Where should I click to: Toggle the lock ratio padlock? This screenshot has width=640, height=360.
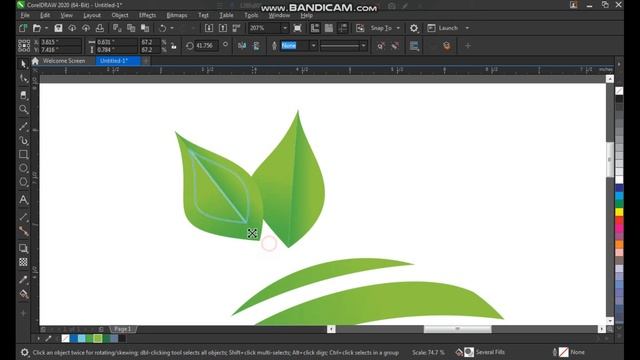tap(173, 45)
